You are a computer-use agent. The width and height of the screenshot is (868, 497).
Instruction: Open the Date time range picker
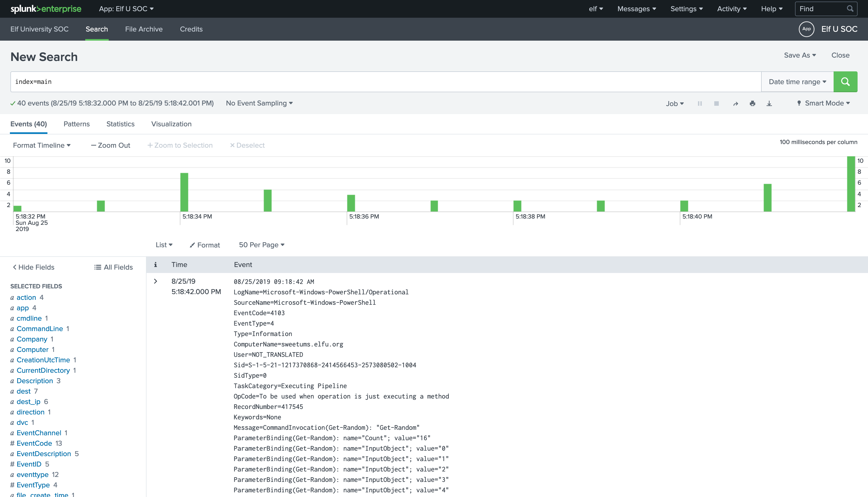click(x=797, y=82)
